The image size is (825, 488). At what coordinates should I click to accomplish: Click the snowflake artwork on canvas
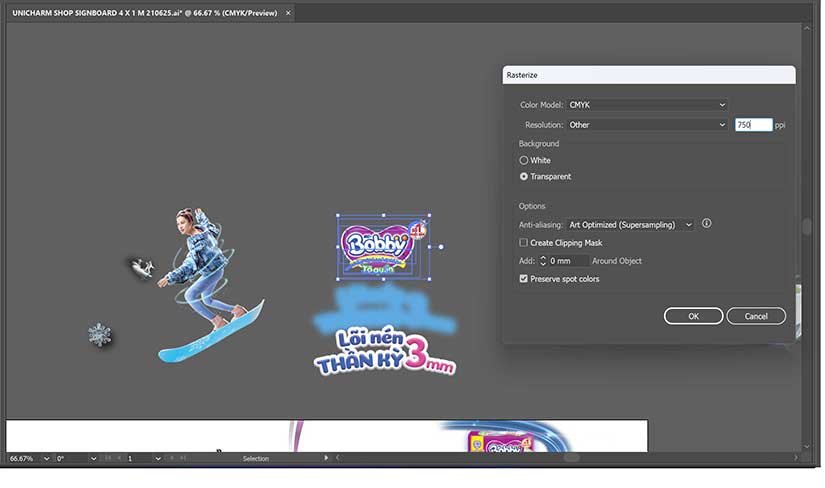tap(99, 335)
